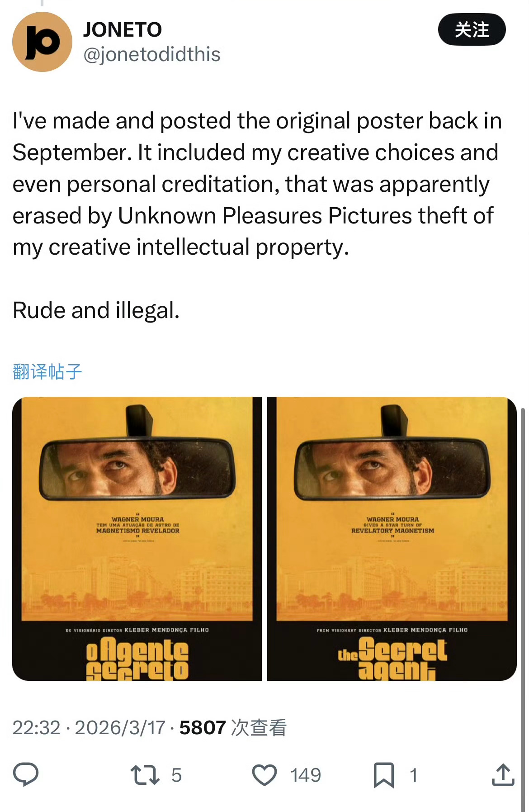Bookmark this post
Image resolution: width=529 pixels, height=812 pixels.
tap(383, 775)
